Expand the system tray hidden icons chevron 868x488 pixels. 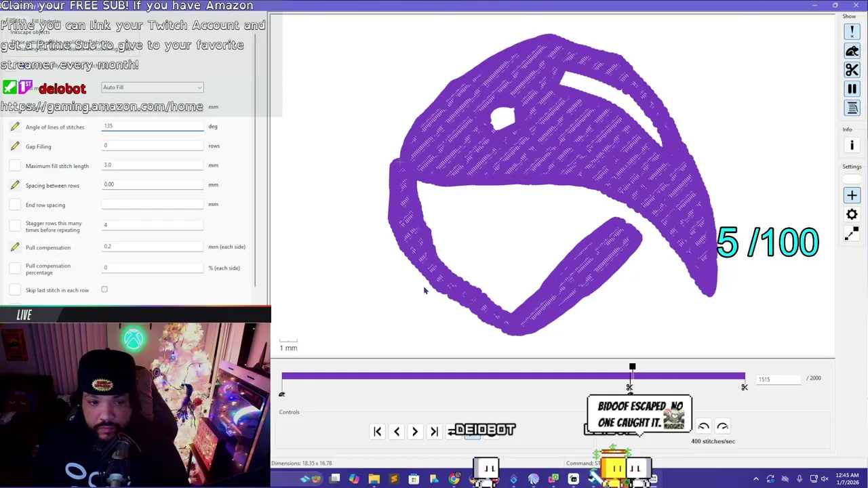(756, 479)
